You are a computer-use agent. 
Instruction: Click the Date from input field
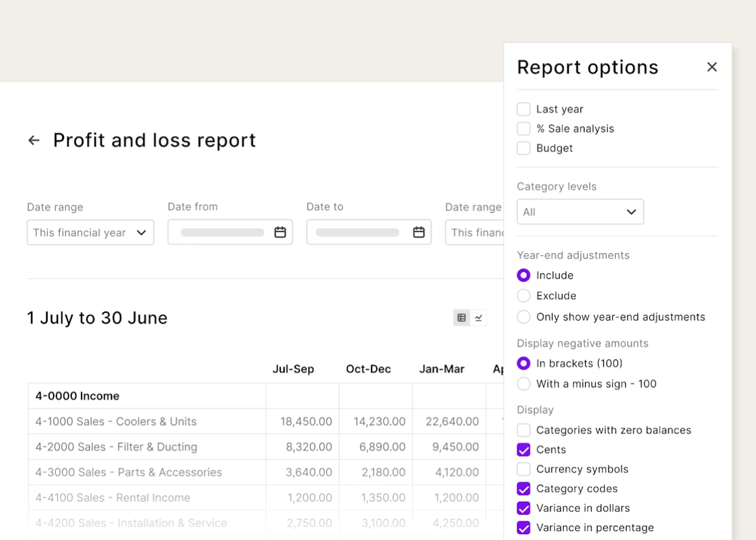coord(230,232)
